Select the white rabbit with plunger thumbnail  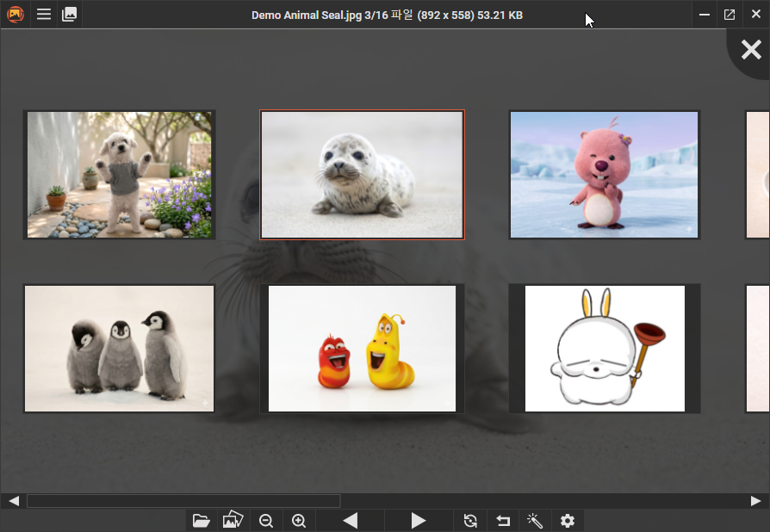click(605, 349)
